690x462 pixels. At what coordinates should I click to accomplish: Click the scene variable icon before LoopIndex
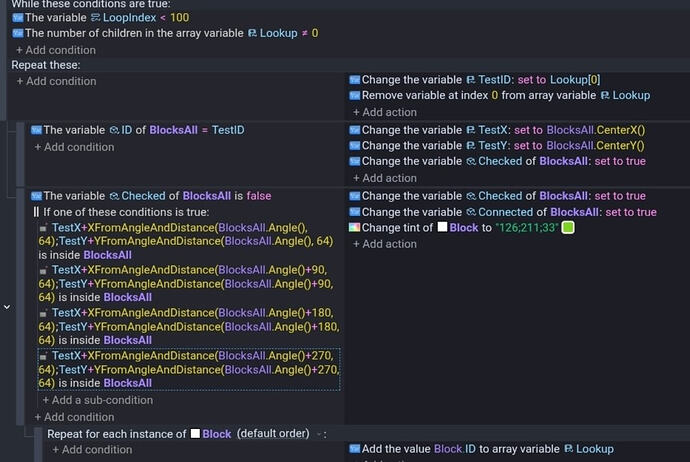[x=95, y=18]
